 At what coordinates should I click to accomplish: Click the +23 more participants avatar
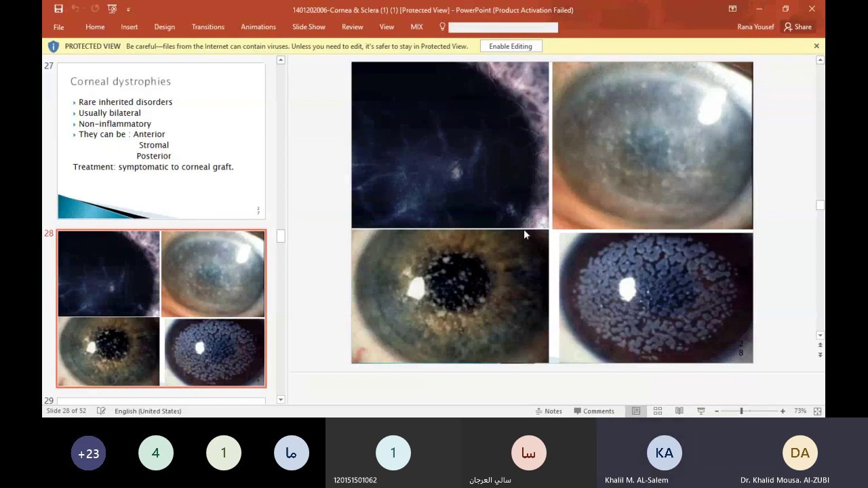[x=88, y=453]
